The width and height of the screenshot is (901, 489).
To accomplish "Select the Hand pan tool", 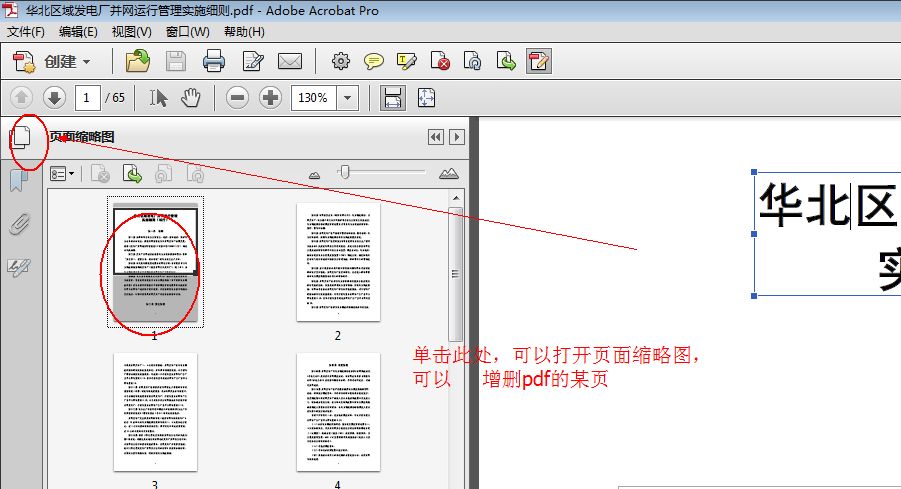I will [x=190, y=98].
